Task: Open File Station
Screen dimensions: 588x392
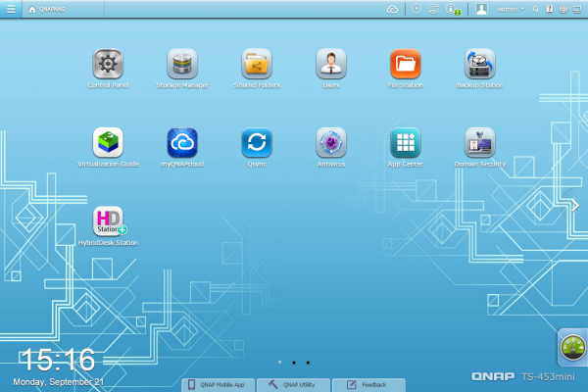Action: [x=405, y=65]
